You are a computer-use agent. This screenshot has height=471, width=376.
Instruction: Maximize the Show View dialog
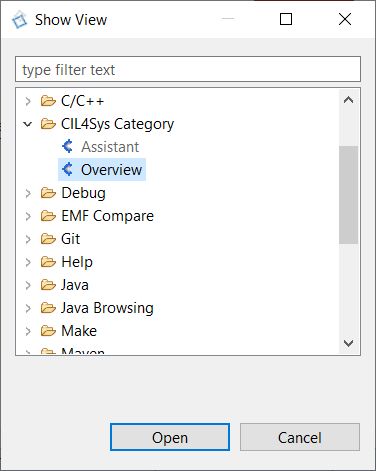pos(286,19)
